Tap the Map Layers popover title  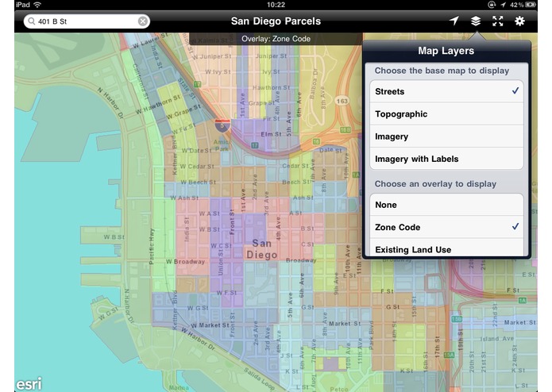coord(446,51)
